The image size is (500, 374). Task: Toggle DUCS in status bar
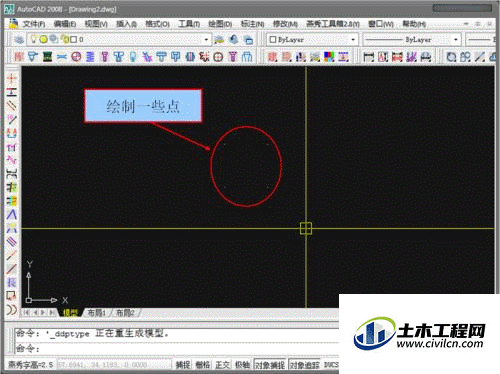point(331,365)
